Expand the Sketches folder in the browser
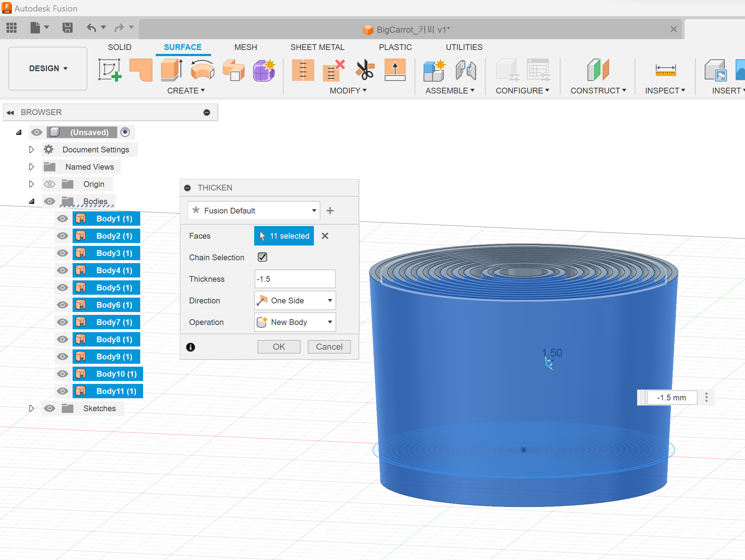The image size is (745, 560). click(x=31, y=408)
